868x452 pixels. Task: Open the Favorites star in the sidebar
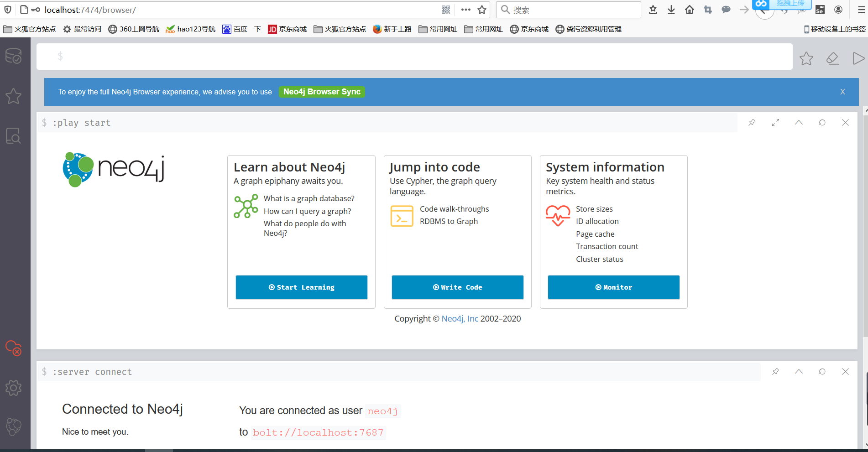click(14, 96)
